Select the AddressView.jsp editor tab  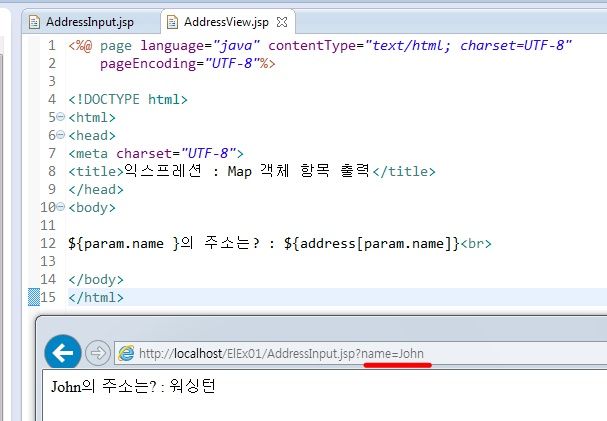point(226,22)
